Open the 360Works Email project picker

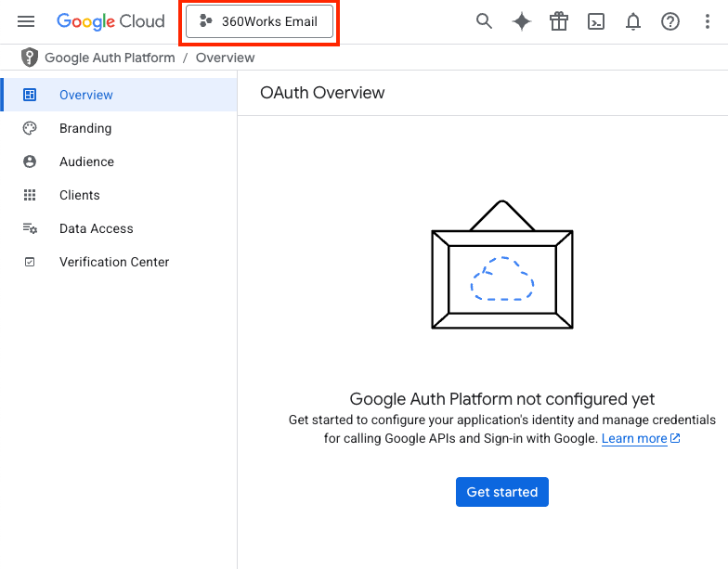tap(260, 21)
